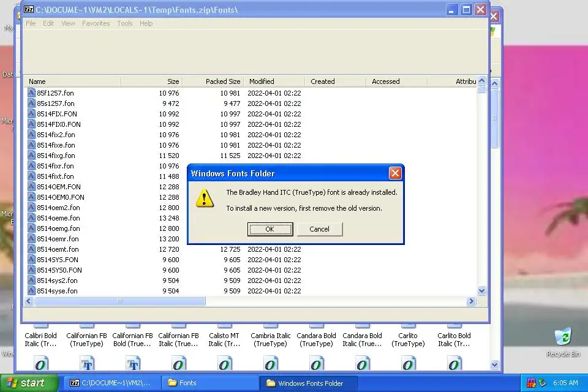Click the horizontal scrollbar left arrow
The image size is (588, 392).
click(29, 301)
